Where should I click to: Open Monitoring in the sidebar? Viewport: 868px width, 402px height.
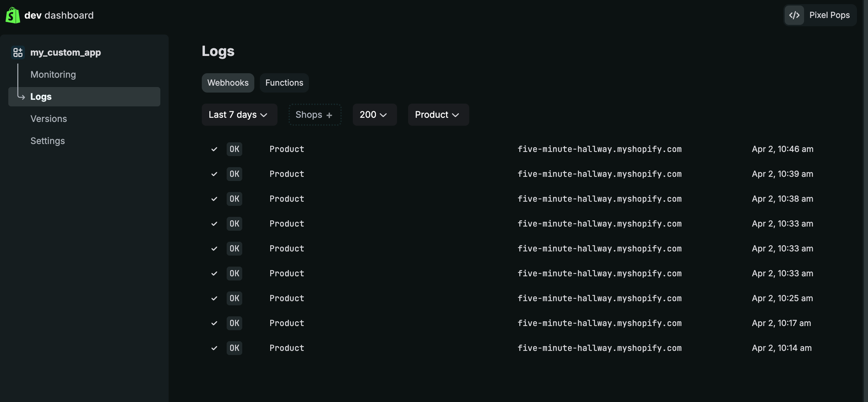coord(53,75)
